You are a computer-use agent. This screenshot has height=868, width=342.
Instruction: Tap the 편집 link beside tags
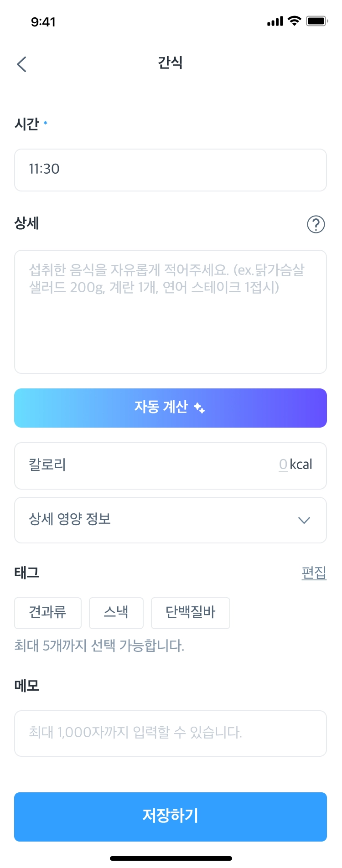(x=314, y=573)
